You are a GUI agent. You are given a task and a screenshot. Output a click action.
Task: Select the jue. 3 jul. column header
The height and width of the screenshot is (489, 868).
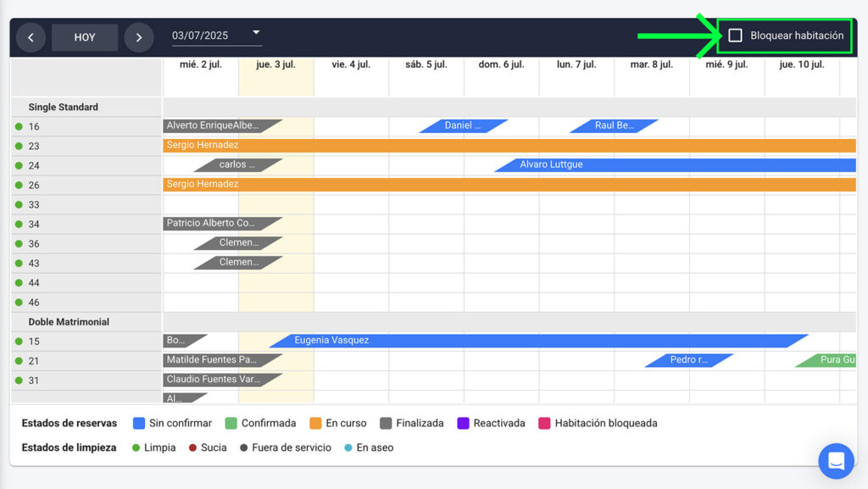pyautogui.click(x=275, y=64)
